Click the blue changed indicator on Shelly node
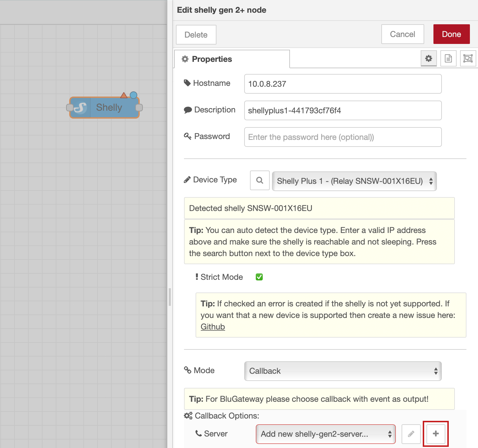 click(133, 95)
